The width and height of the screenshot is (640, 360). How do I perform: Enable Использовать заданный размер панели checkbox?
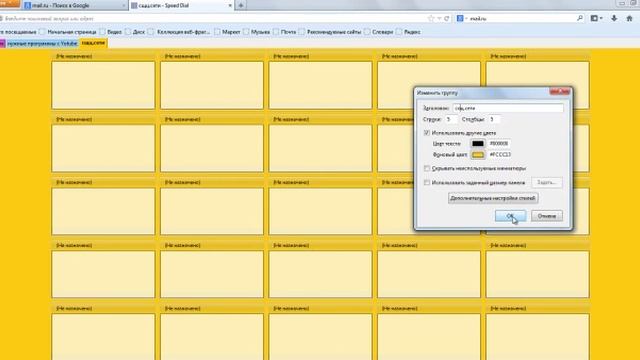pos(427,182)
